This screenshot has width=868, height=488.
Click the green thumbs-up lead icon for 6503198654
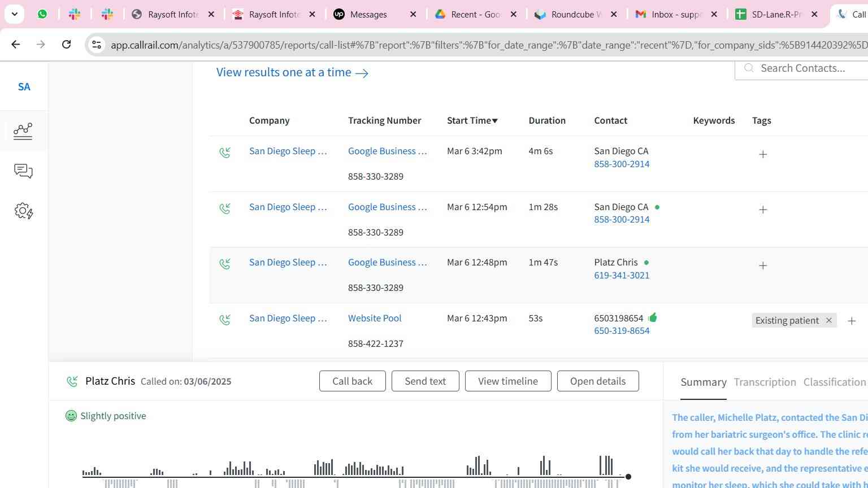pyautogui.click(x=653, y=317)
